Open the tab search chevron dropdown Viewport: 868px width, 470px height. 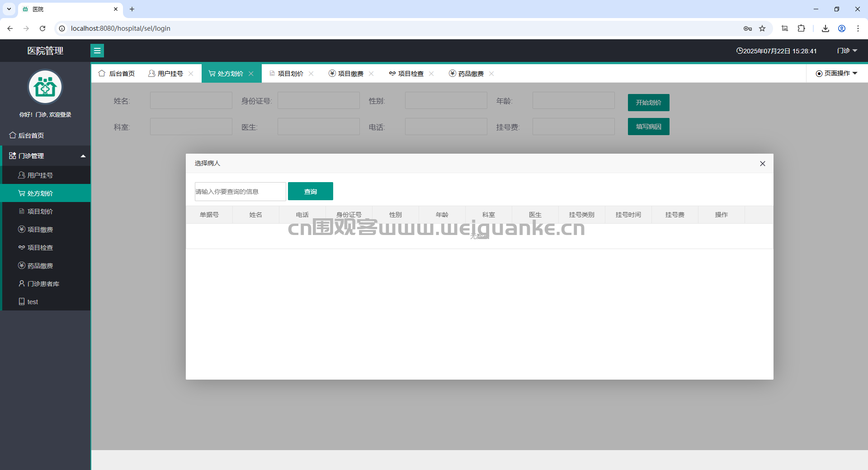coord(9,9)
